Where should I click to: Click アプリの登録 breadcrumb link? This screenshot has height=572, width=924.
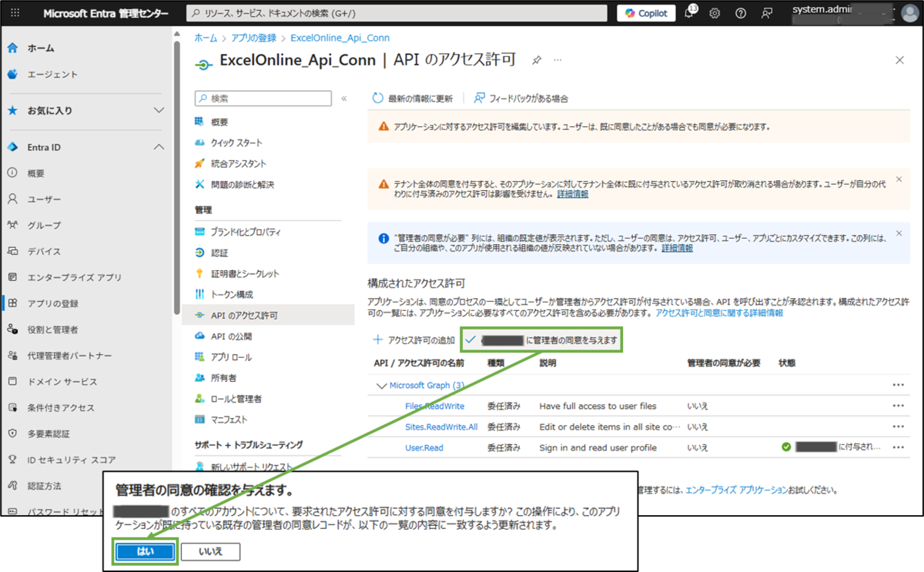click(254, 38)
